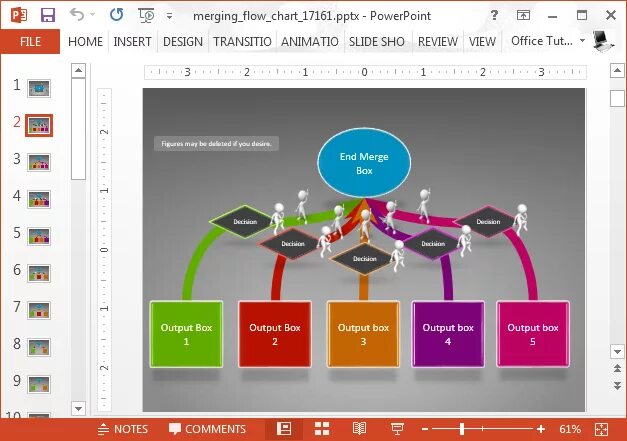Open Customize Quick Access Toolbar dropdown
Screen dimensions: 627x441
[170, 16]
